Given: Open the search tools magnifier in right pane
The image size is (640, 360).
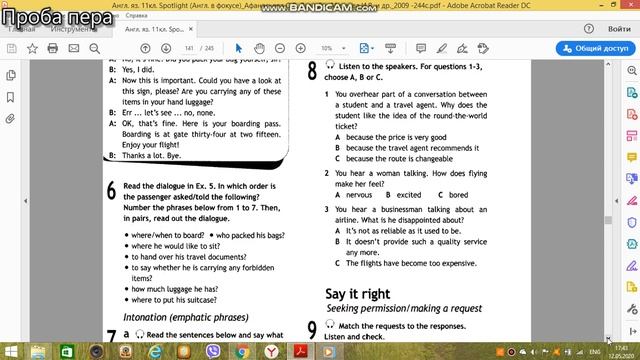Looking at the screenshot, I should 632,71.
